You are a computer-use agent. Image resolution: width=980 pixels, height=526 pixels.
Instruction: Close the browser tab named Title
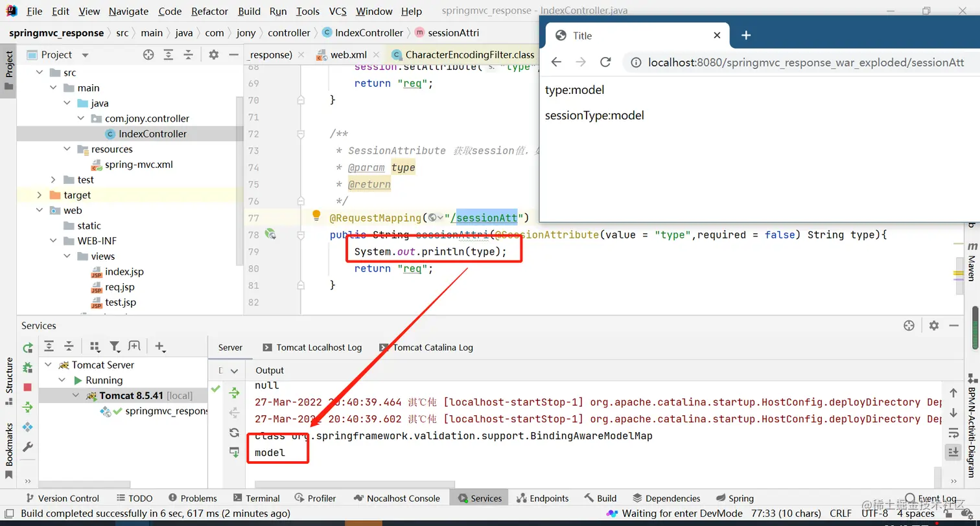click(717, 36)
